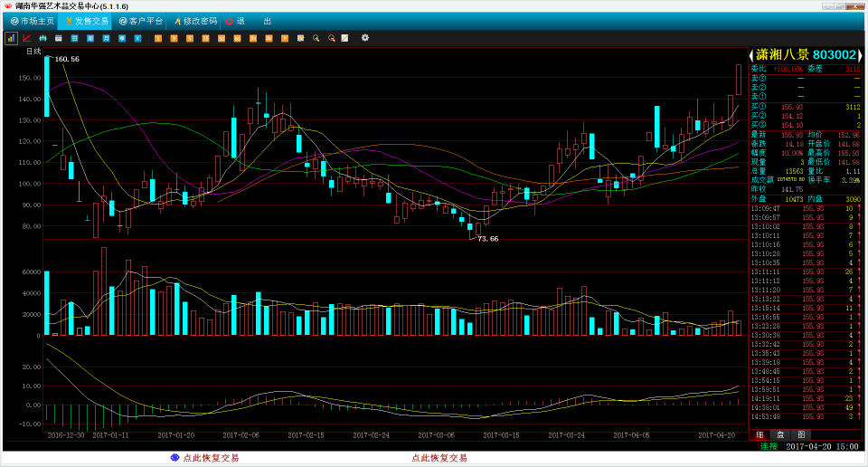Select the orange 1-minute icon

click(158, 38)
